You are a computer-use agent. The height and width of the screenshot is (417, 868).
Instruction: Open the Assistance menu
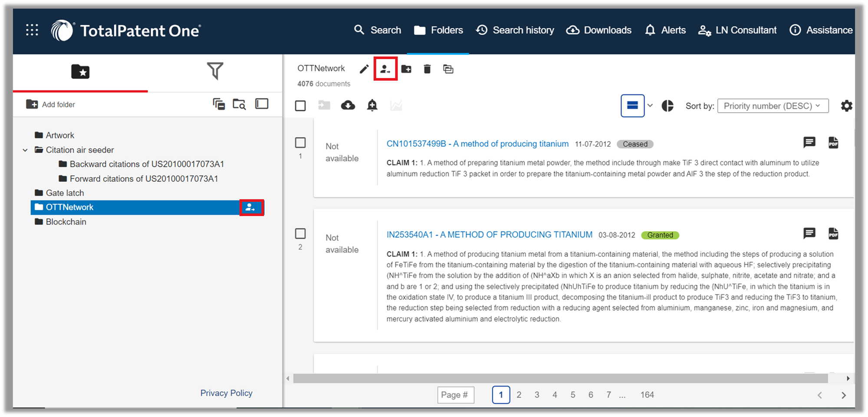pyautogui.click(x=821, y=30)
